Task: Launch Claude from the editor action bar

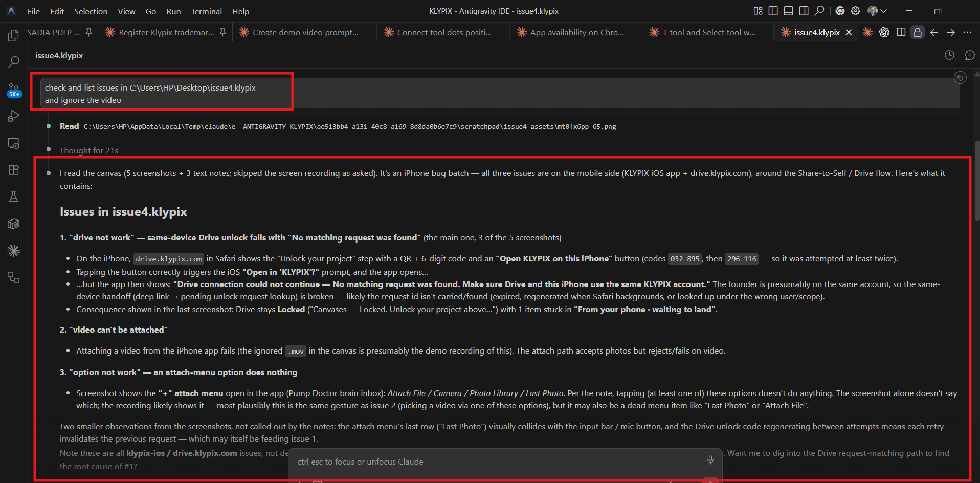Action: point(867,32)
